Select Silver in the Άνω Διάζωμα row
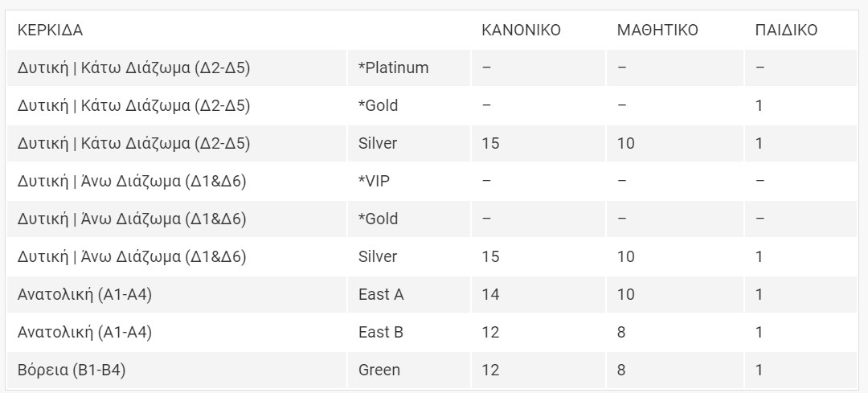The width and height of the screenshot is (868, 393). [x=378, y=257]
